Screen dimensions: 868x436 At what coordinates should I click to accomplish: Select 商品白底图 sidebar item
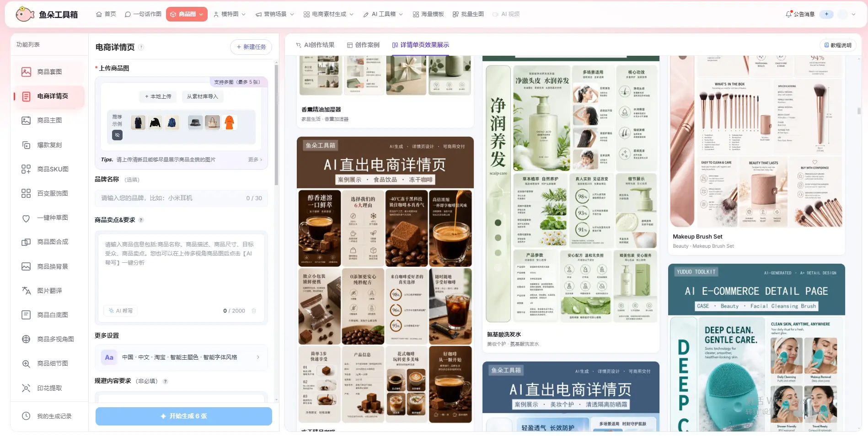pyautogui.click(x=49, y=315)
